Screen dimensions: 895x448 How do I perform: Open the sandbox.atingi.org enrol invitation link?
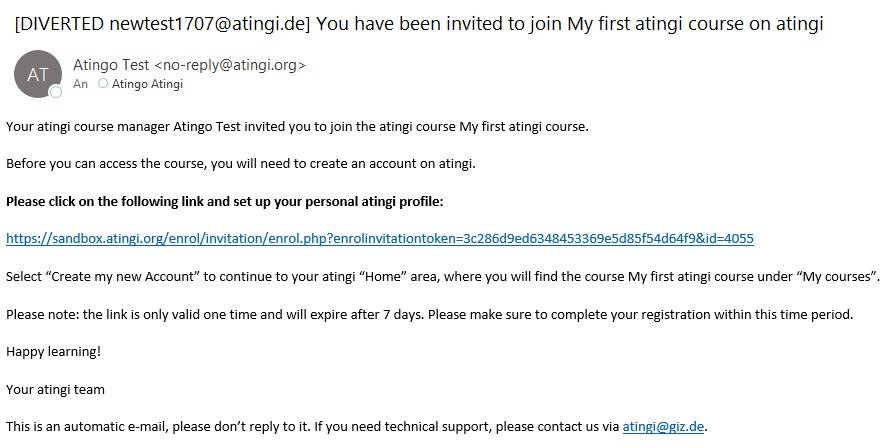click(380, 239)
